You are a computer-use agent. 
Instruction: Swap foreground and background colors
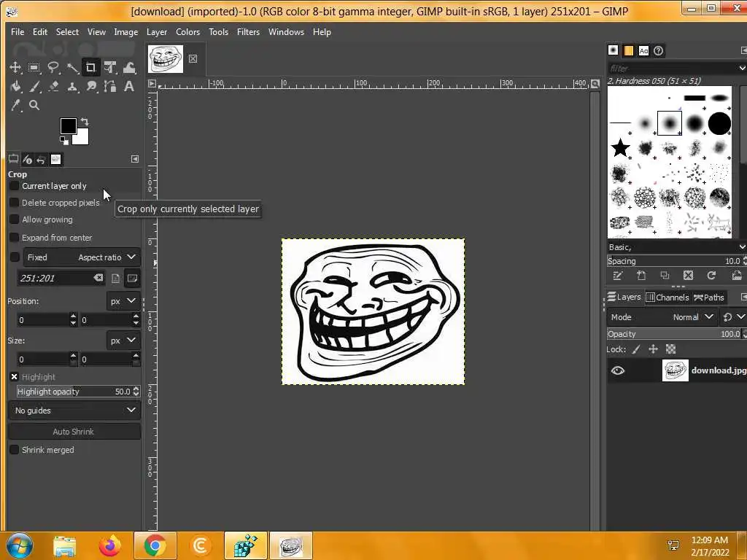[x=85, y=122]
